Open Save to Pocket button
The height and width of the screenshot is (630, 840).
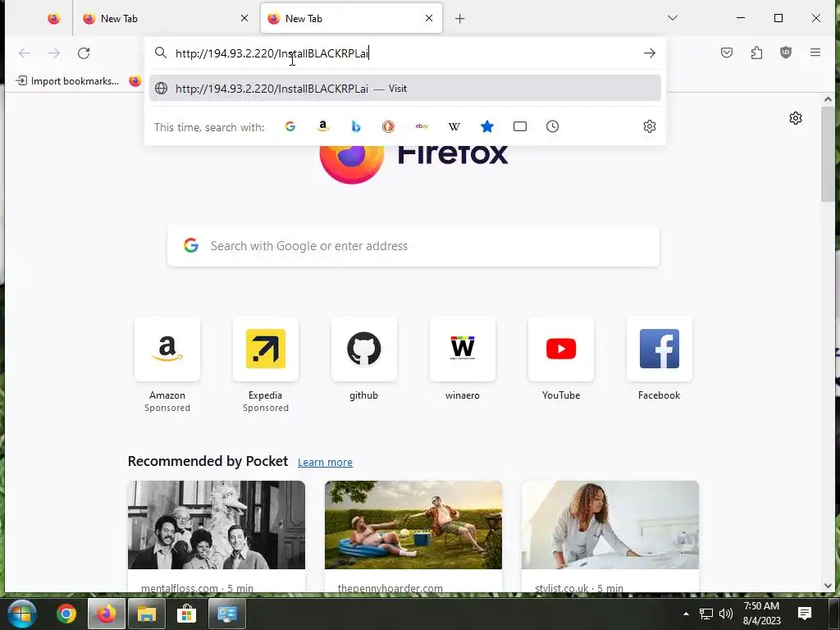pos(727,52)
